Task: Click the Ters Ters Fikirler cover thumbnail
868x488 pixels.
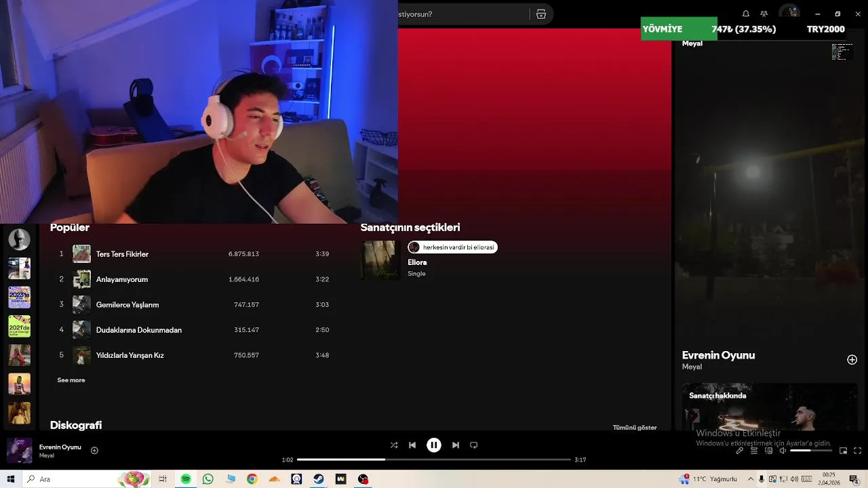Action: 81,254
